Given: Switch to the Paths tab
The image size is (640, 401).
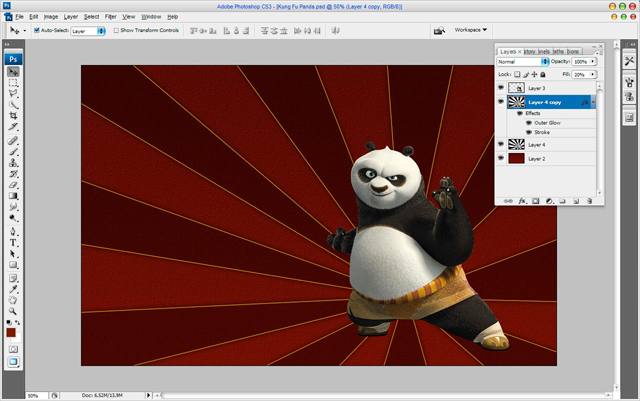Looking at the screenshot, I should [x=559, y=51].
